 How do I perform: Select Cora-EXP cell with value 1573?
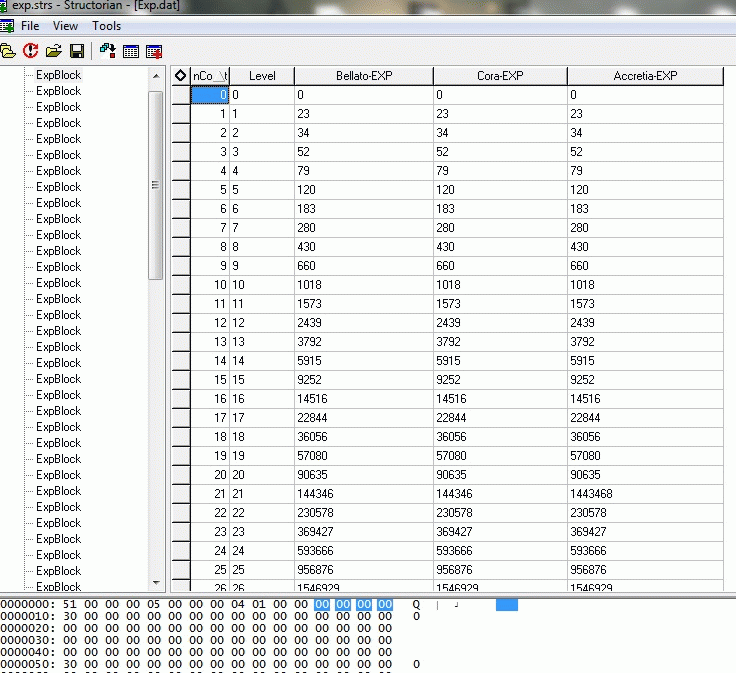[x=500, y=304]
